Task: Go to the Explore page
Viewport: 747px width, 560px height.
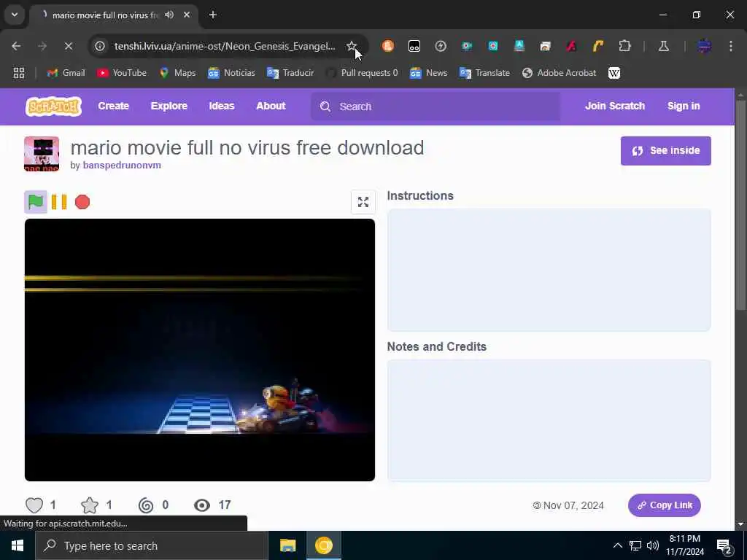Action: [169, 106]
